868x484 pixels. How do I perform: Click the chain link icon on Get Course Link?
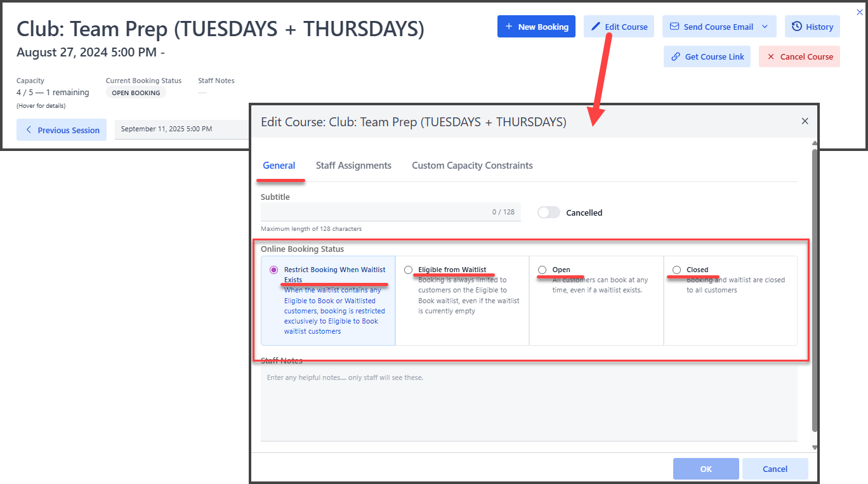[x=676, y=56]
